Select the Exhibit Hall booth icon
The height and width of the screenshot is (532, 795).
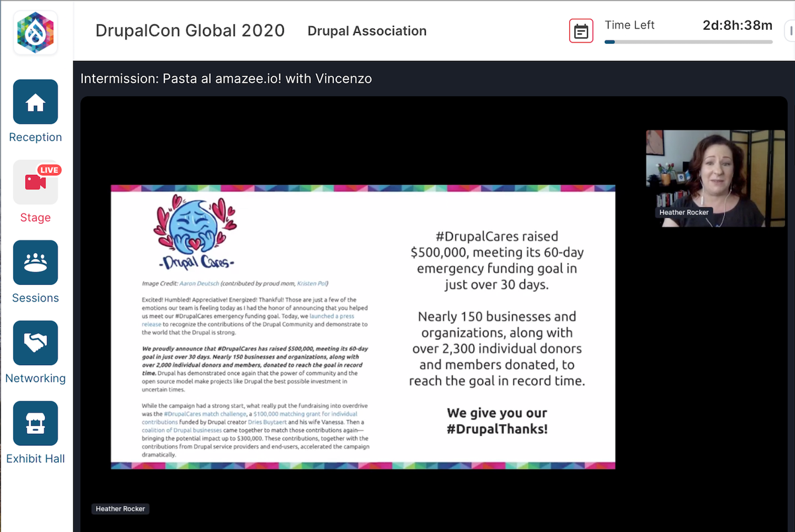coord(35,423)
